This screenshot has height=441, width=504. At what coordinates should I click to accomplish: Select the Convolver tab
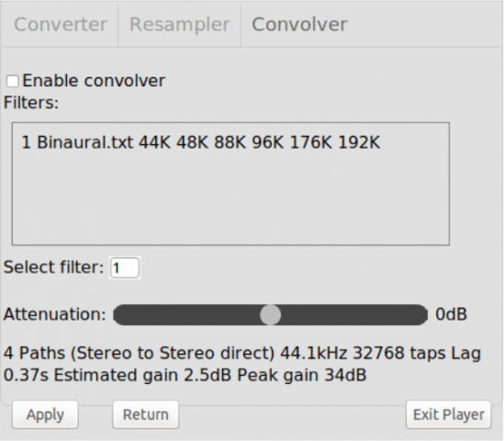[299, 25]
